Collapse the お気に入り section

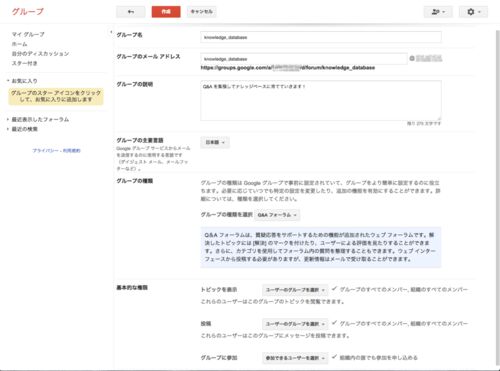coord(22,81)
